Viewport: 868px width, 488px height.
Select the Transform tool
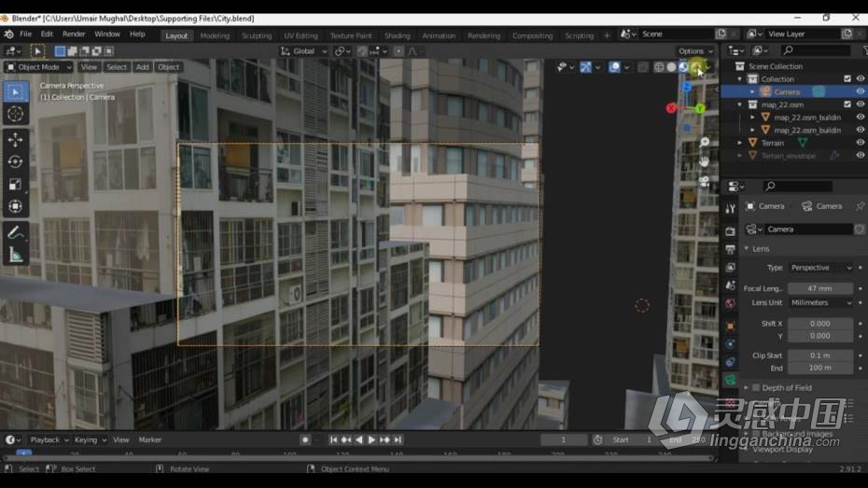(16, 206)
